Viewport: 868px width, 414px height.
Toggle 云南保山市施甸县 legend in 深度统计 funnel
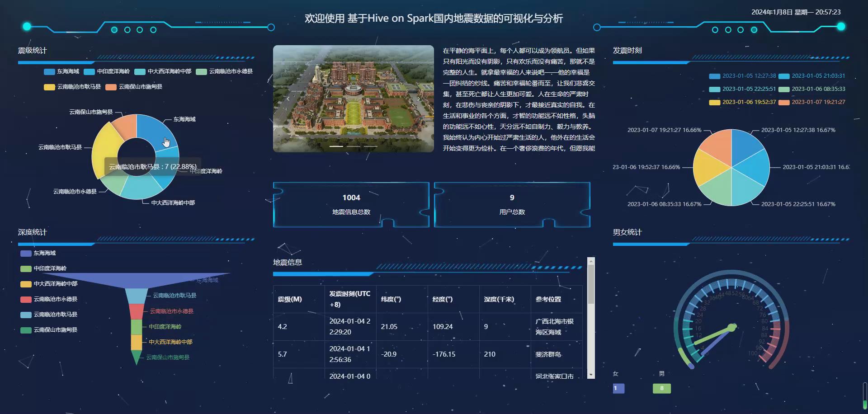[x=49, y=330]
